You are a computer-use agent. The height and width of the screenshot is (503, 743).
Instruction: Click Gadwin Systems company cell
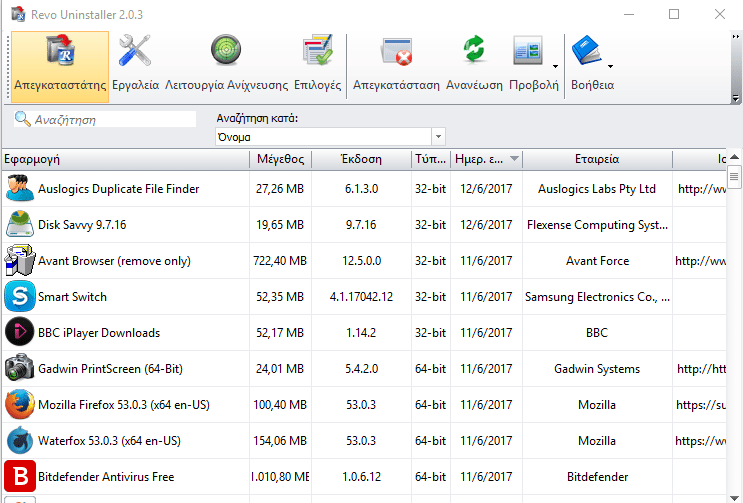pyautogui.click(x=597, y=369)
